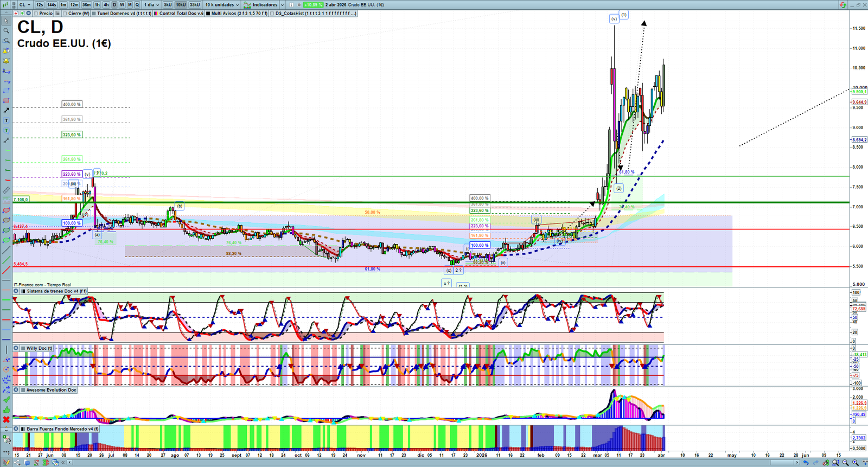This screenshot has width=868, height=467.
Task: Toggle the Precio checkbox
Action: point(35,14)
